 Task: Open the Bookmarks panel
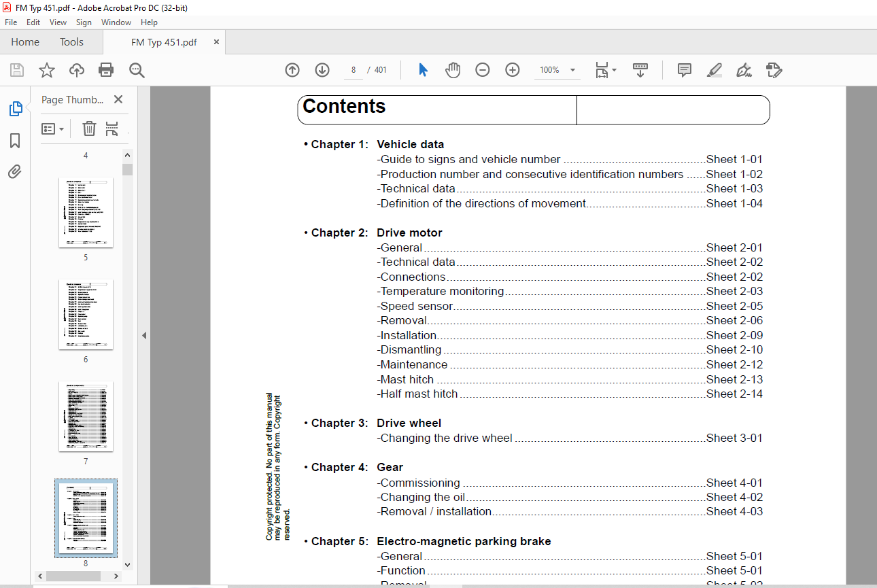click(15, 141)
